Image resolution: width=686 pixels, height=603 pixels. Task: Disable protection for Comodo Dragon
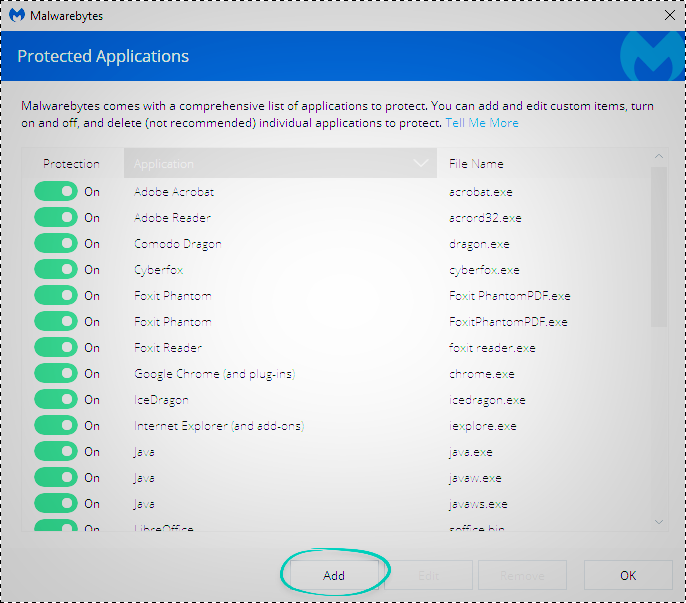pos(56,243)
